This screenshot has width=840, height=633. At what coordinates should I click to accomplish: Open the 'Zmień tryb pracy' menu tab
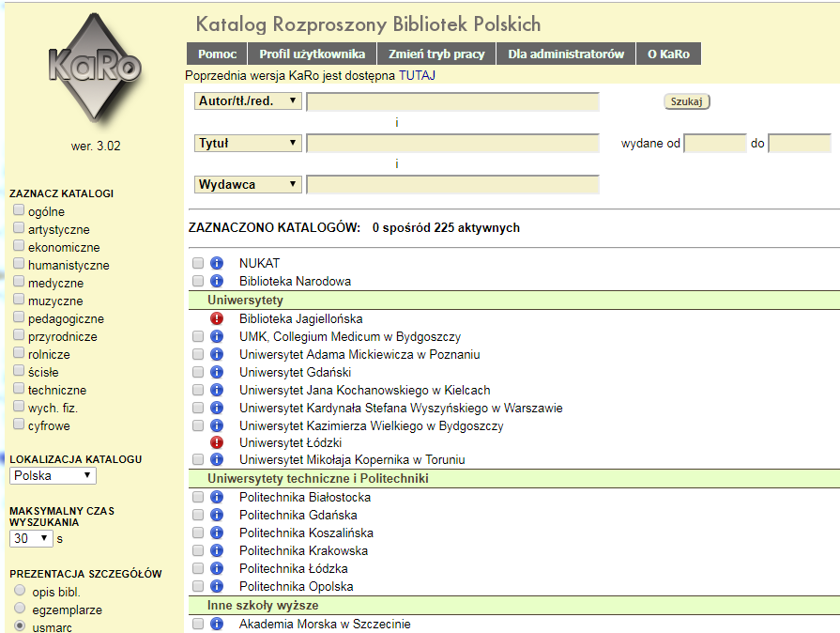coord(436,54)
